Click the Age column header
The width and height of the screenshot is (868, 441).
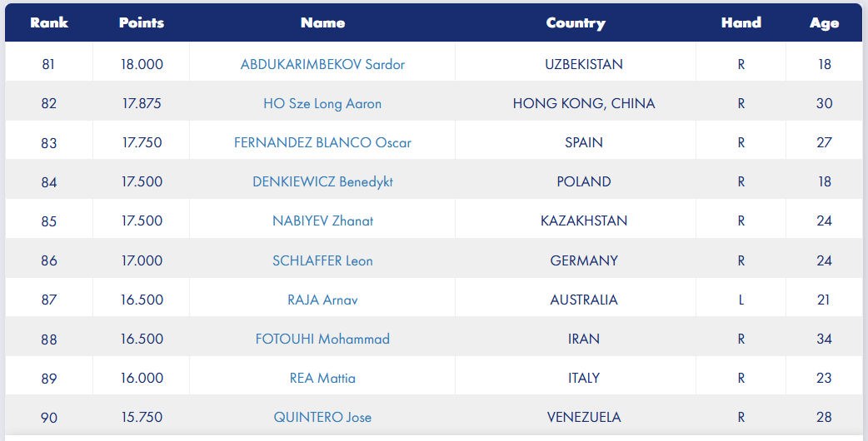[824, 22]
